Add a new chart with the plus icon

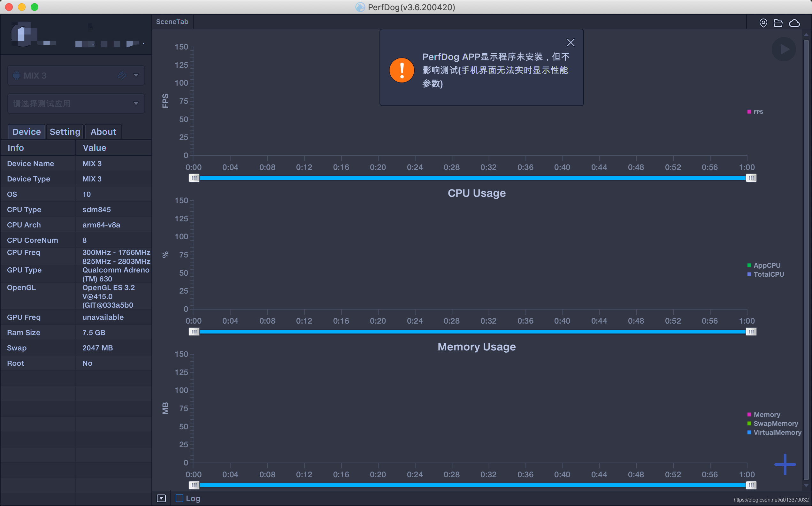pos(785,464)
